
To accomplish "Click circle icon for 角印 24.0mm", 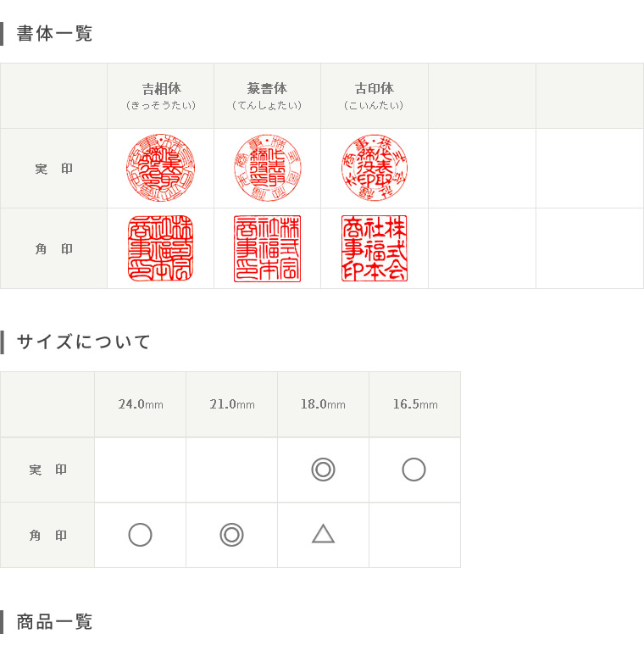I will (140, 535).
